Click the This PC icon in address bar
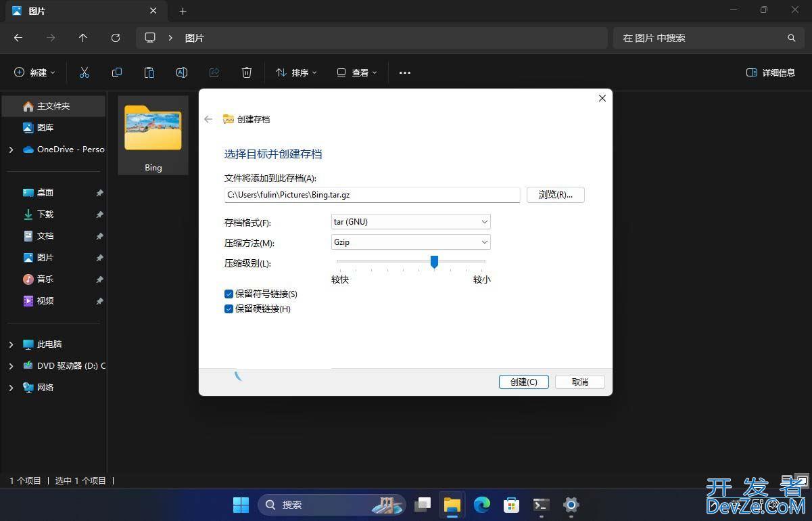 click(150, 38)
